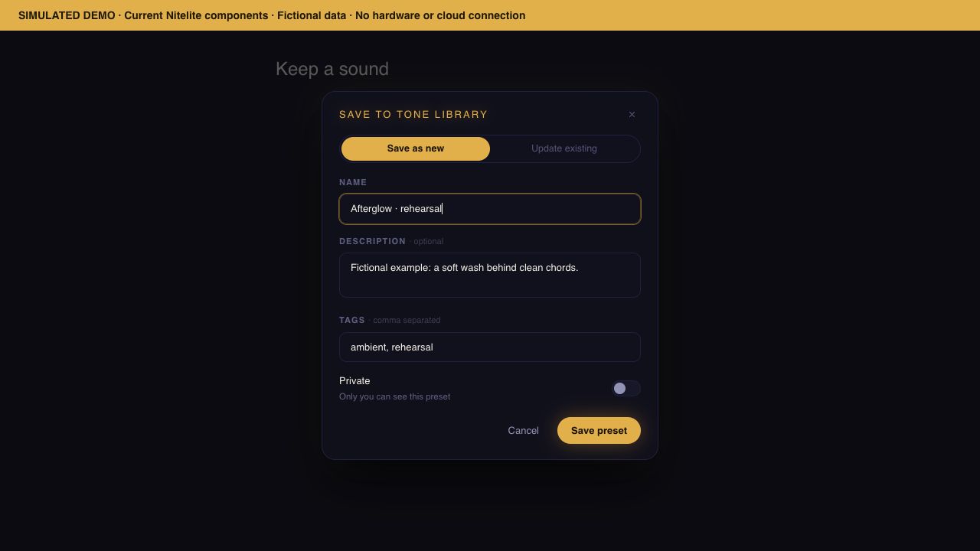The image size is (980, 551).
Task: Click the SAVE TO TONE LIBRARY dialog title
Action: [x=413, y=115]
